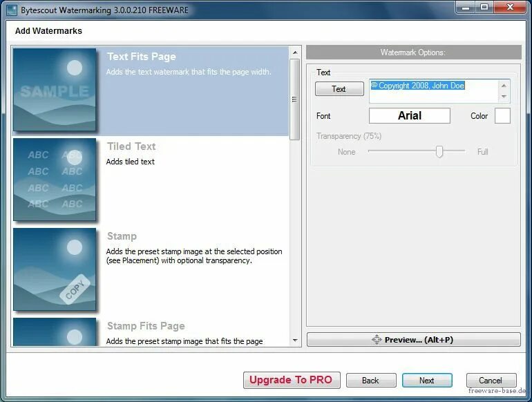Go Back to the previous step
The height and width of the screenshot is (402, 532).
coord(371,381)
